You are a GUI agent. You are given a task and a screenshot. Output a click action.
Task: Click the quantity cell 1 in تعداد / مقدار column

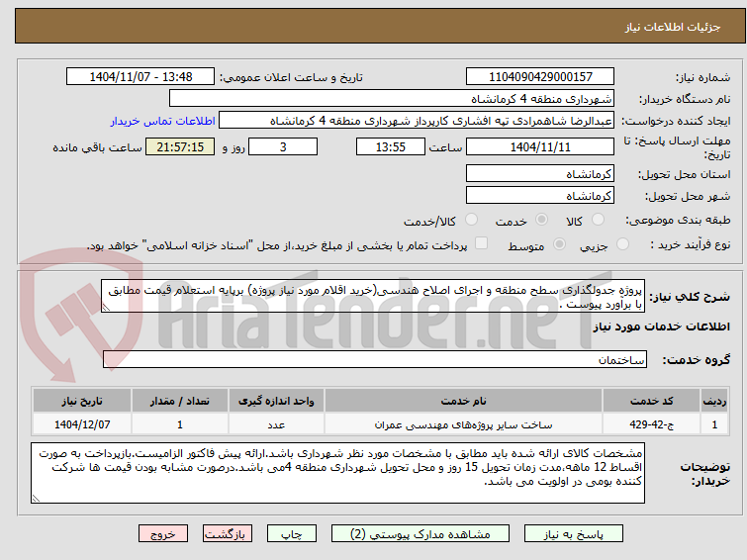point(180,424)
